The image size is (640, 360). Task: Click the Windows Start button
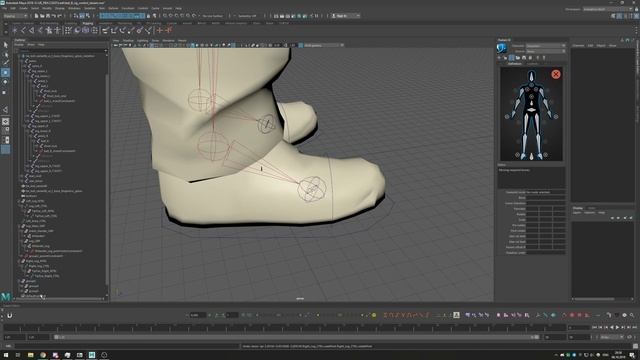tap(6, 355)
